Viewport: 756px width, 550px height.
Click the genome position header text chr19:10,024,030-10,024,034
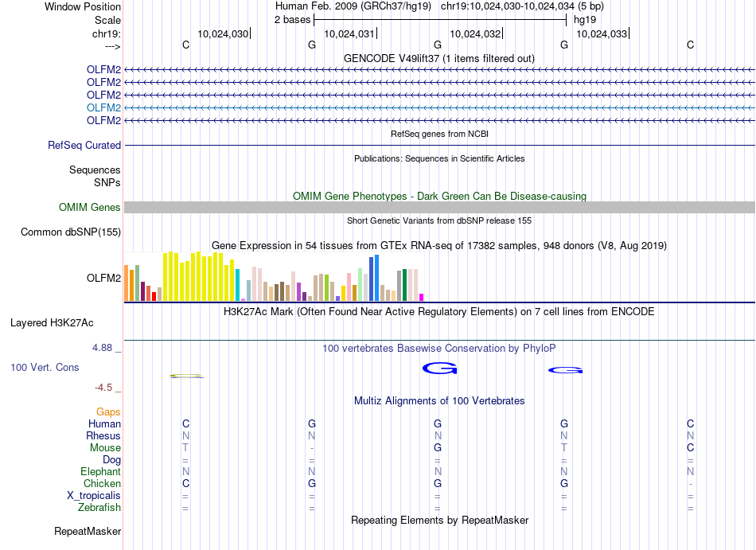coord(508,6)
